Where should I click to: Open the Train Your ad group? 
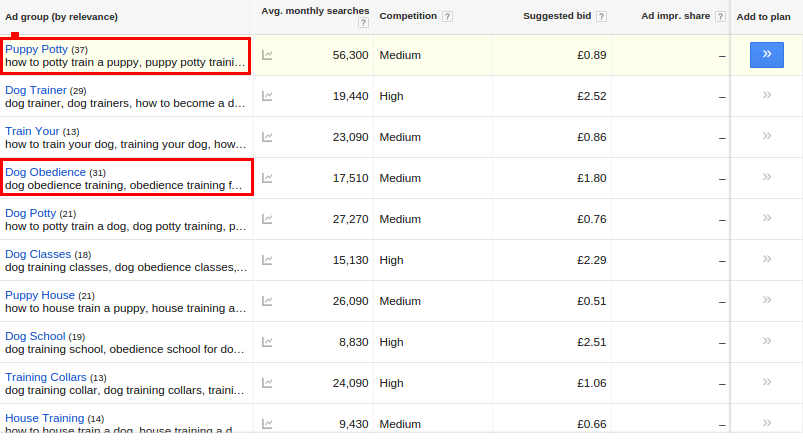click(x=32, y=131)
